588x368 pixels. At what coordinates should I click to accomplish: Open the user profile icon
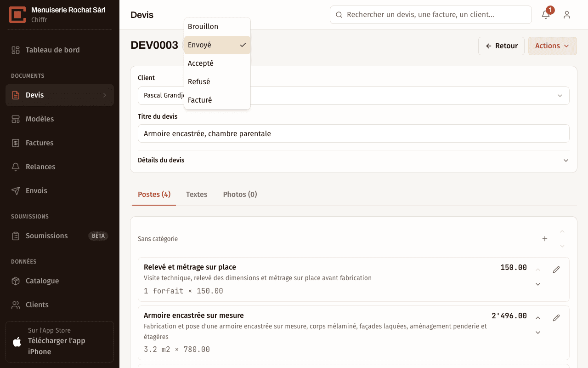[567, 15]
